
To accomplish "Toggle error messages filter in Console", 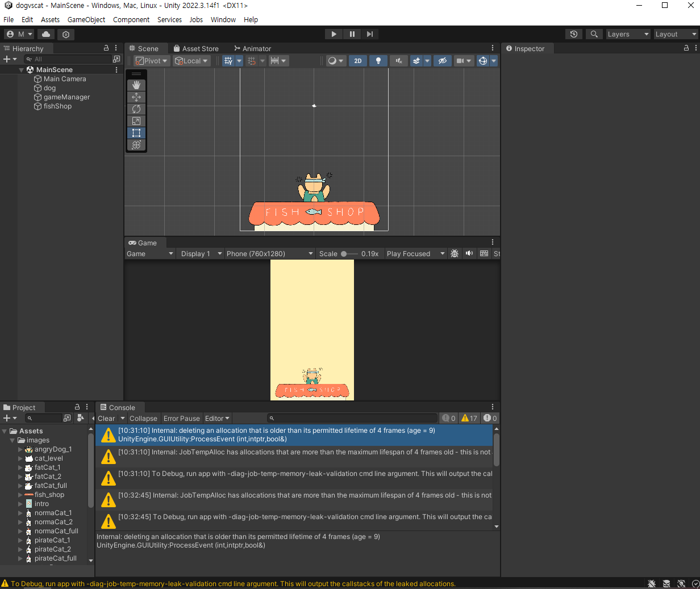I will 490,418.
